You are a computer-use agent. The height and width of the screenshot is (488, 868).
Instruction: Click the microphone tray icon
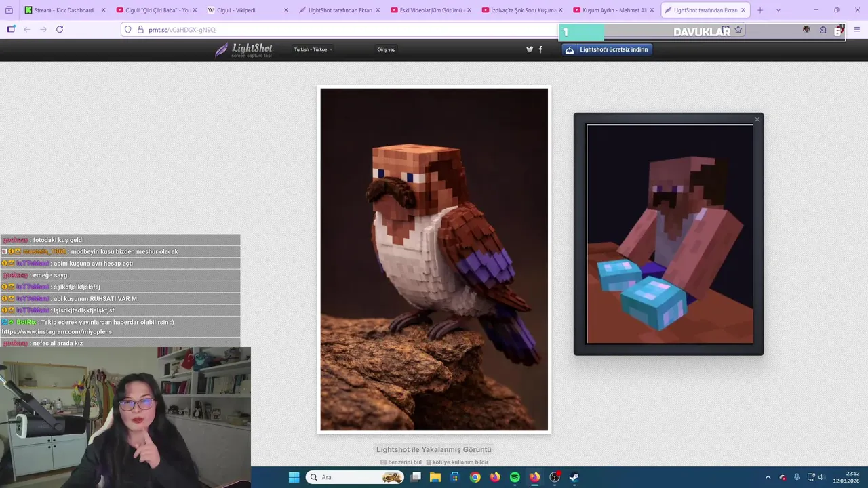pyautogui.click(x=797, y=477)
